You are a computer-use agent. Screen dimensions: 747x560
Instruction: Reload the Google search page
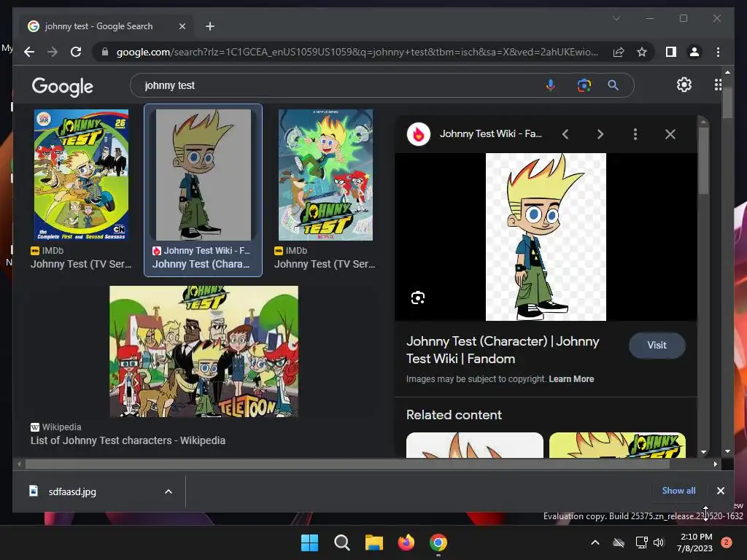(76, 52)
